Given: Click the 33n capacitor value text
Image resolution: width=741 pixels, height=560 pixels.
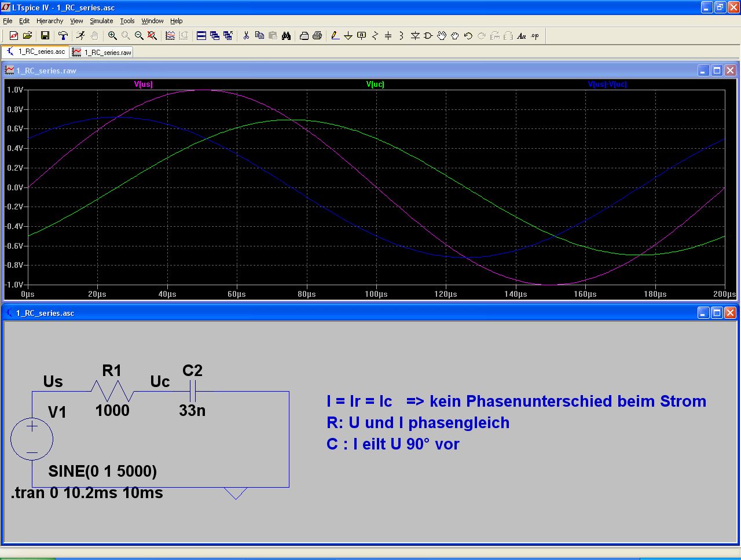Looking at the screenshot, I should (x=192, y=411).
